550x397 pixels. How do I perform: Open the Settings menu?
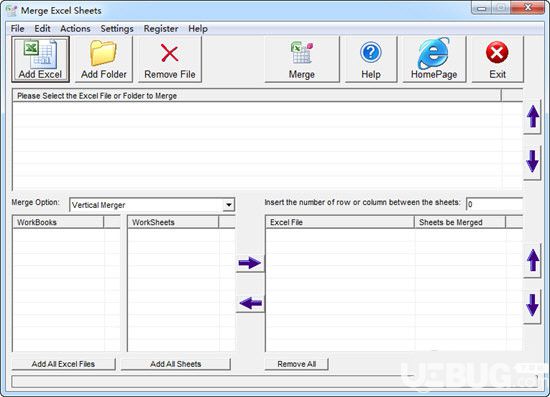tap(117, 28)
